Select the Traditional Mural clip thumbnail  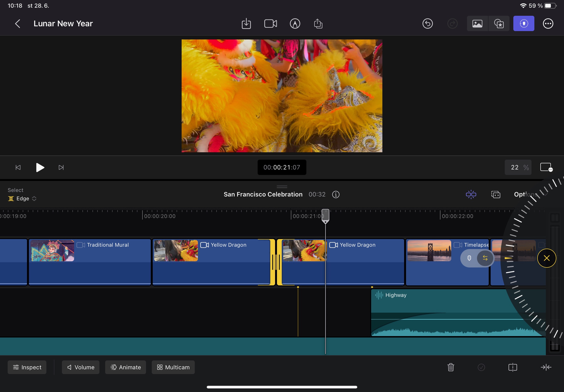[x=52, y=250]
